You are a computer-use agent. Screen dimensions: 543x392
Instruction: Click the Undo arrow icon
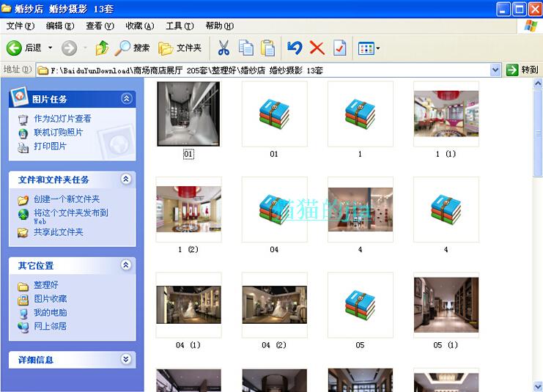[295, 48]
